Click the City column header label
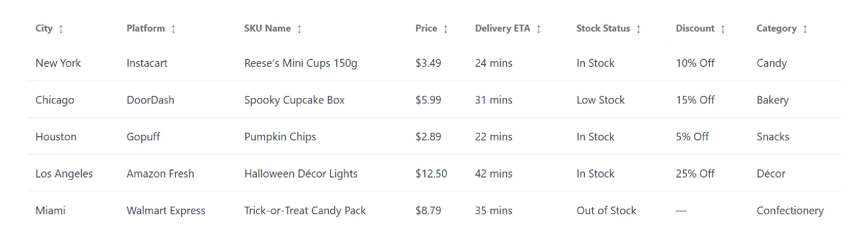Screen dimensions: 868x244 coord(44,28)
